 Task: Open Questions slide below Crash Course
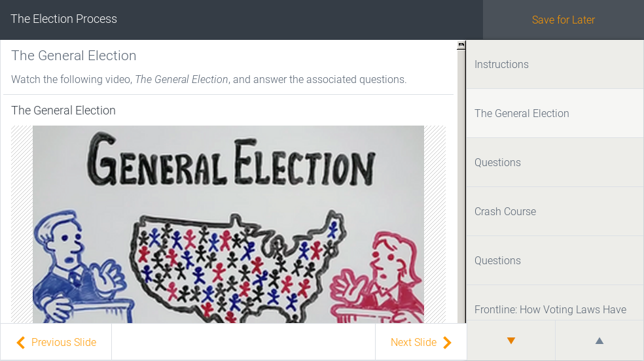tap(497, 260)
